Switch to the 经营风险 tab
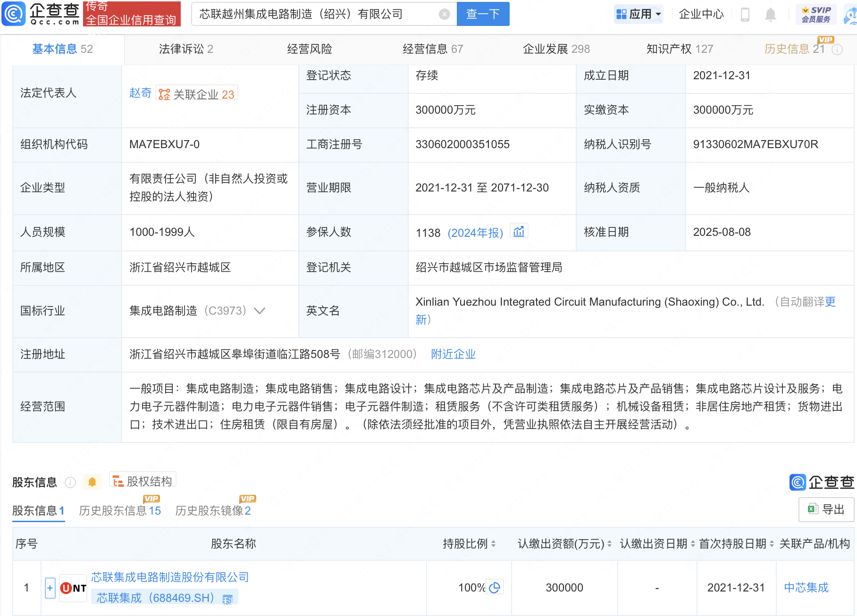The image size is (857, 616). click(x=310, y=49)
